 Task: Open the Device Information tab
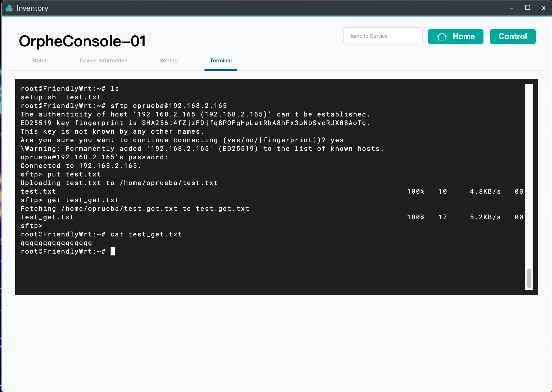[103, 61]
